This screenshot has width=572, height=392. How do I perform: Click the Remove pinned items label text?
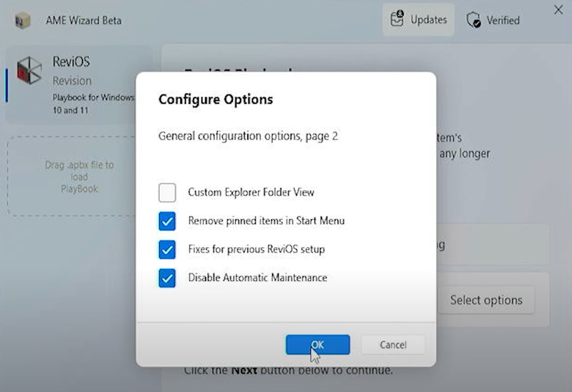[x=266, y=221]
